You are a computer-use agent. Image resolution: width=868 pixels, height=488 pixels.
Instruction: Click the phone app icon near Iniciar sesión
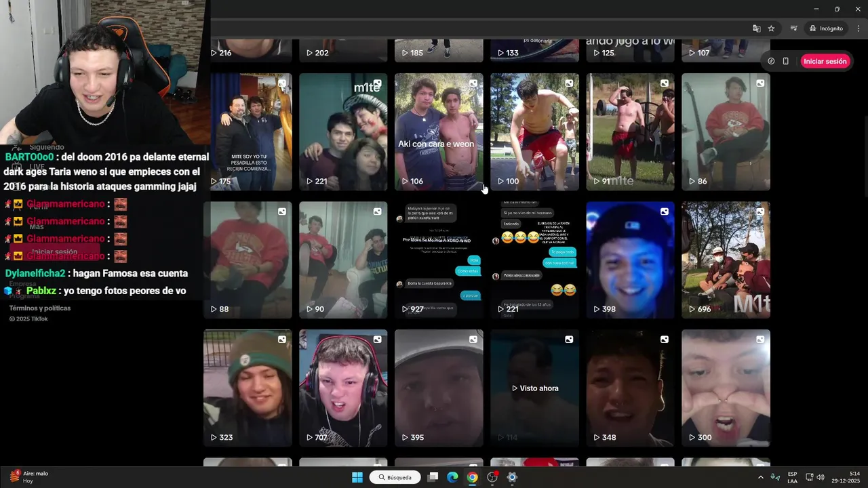pyautogui.click(x=786, y=61)
